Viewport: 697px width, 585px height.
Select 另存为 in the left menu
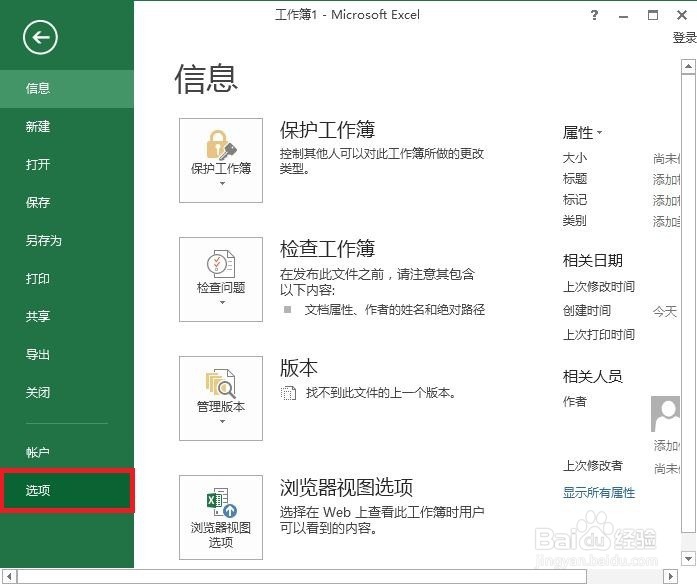[67, 240]
